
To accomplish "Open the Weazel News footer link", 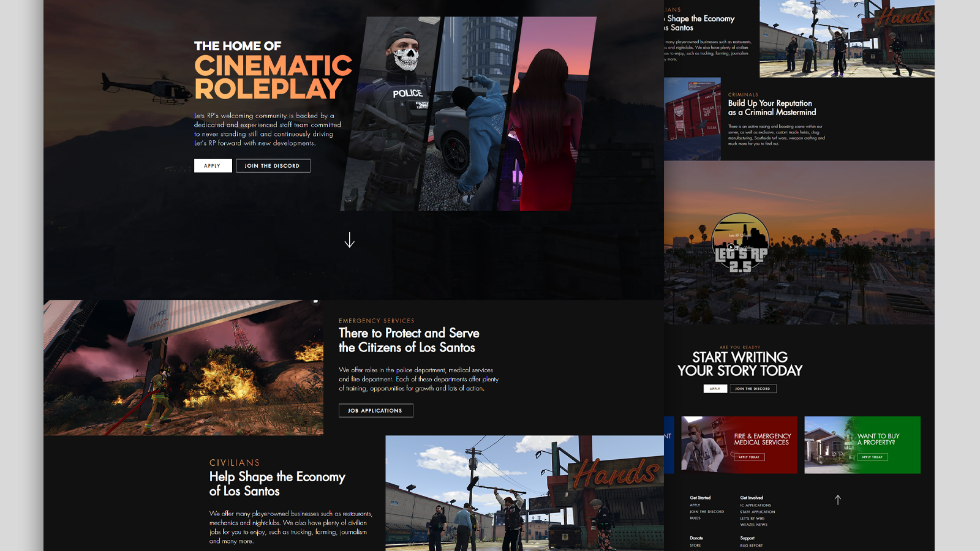I will coord(753,525).
